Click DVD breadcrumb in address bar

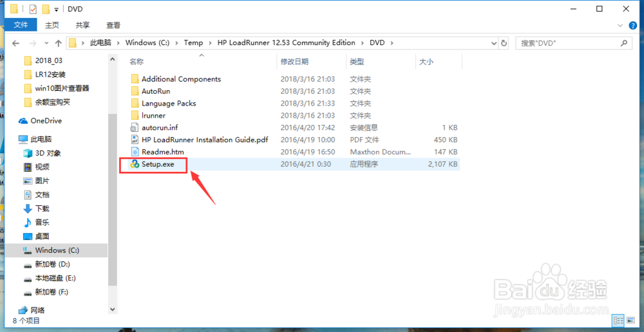tap(377, 42)
